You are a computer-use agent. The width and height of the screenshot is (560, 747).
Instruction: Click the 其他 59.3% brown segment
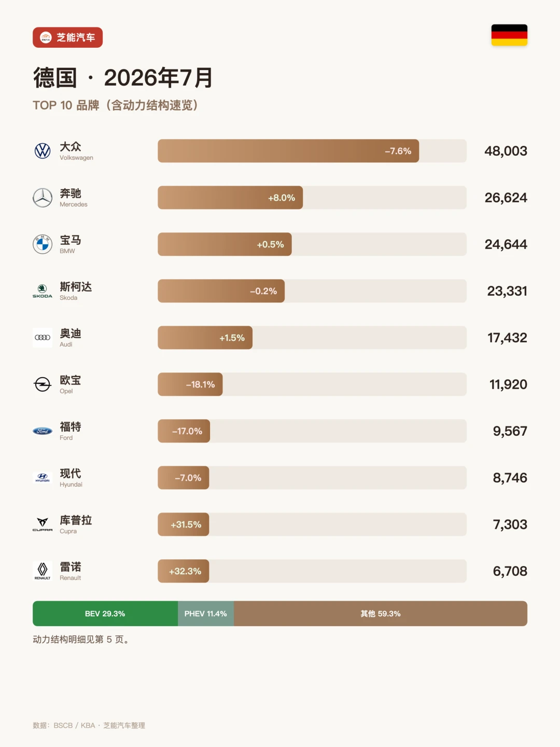point(381,614)
